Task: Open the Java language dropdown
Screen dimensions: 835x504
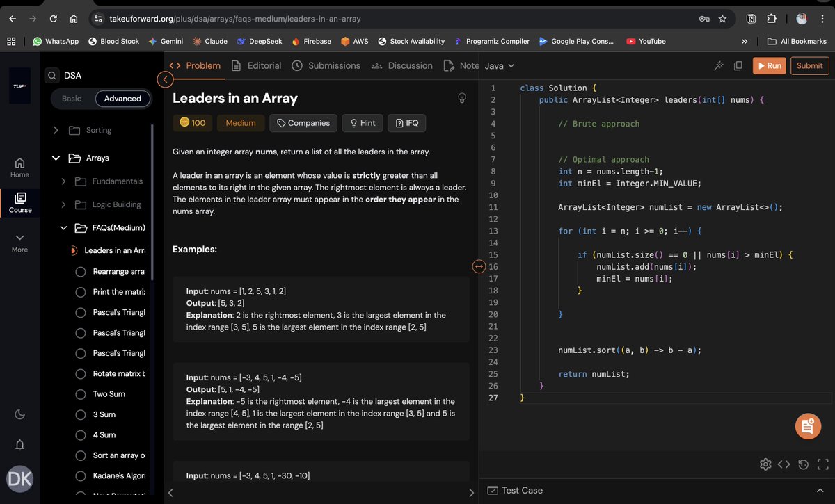Action: 499,66
